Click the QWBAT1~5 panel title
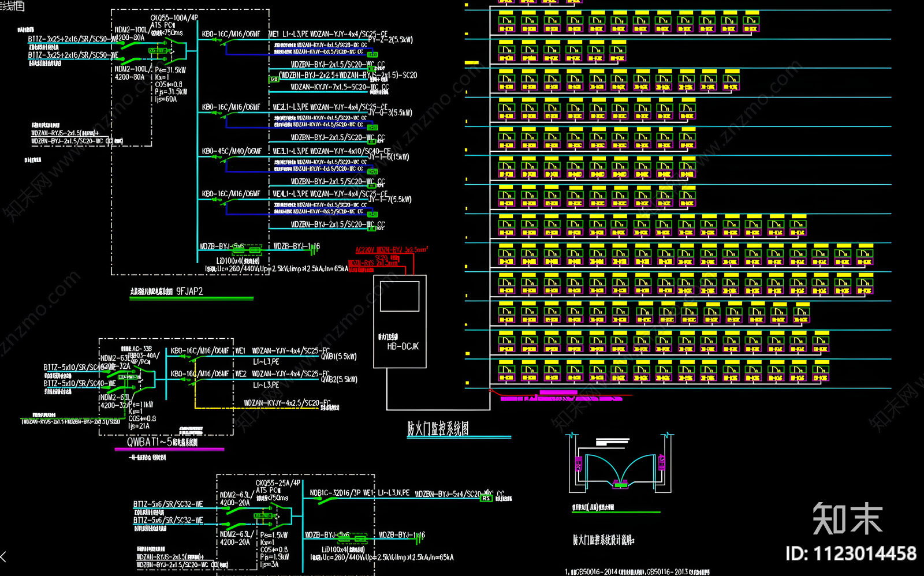The height and width of the screenshot is (576, 924). click(x=163, y=442)
